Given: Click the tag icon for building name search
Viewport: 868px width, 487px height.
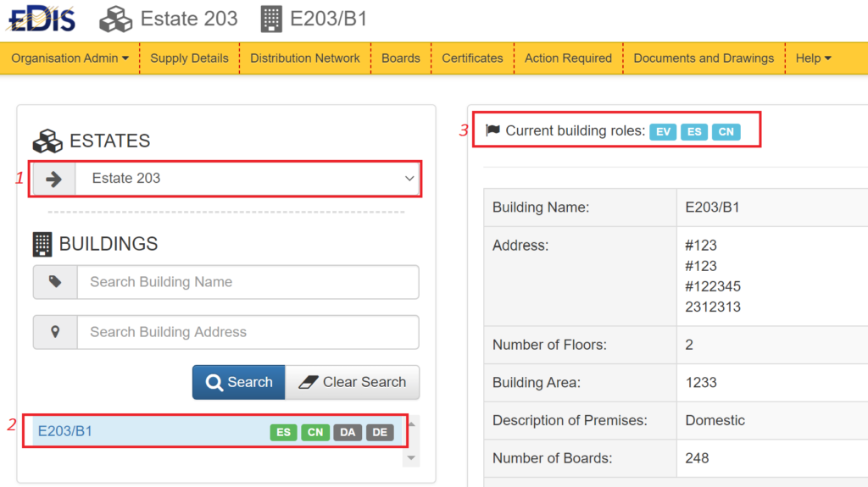Looking at the screenshot, I should click(x=55, y=282).
